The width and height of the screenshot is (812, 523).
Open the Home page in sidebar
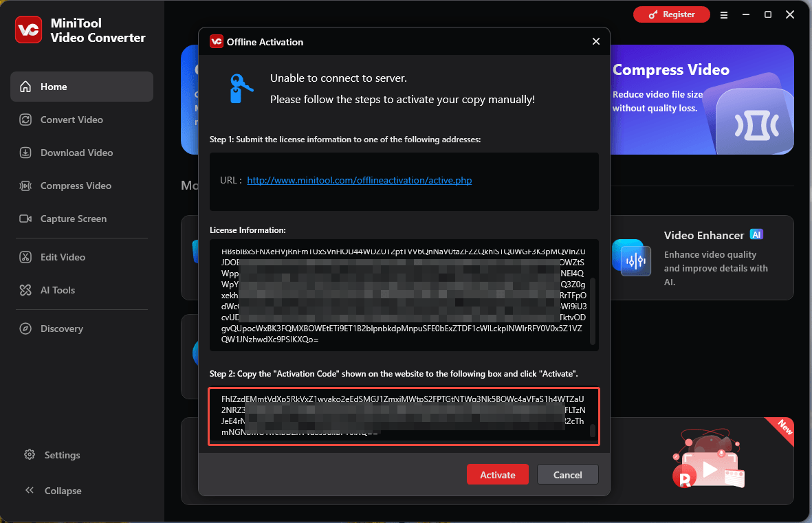(x=82, y=87)
